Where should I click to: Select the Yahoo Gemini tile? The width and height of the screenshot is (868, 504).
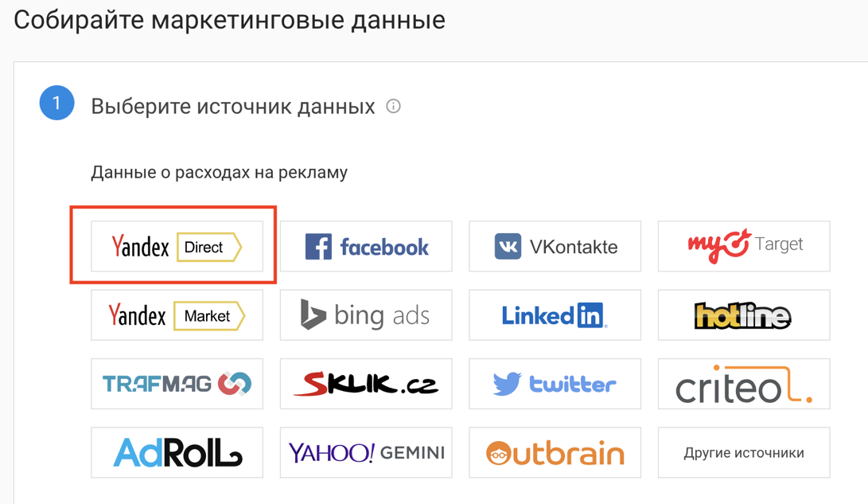(x=366, y=452)
